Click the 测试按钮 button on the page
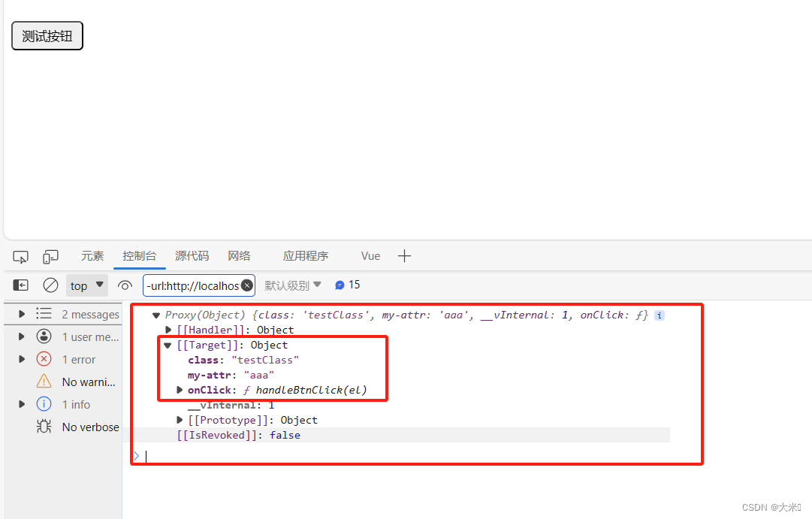 [x=47, y=35]
